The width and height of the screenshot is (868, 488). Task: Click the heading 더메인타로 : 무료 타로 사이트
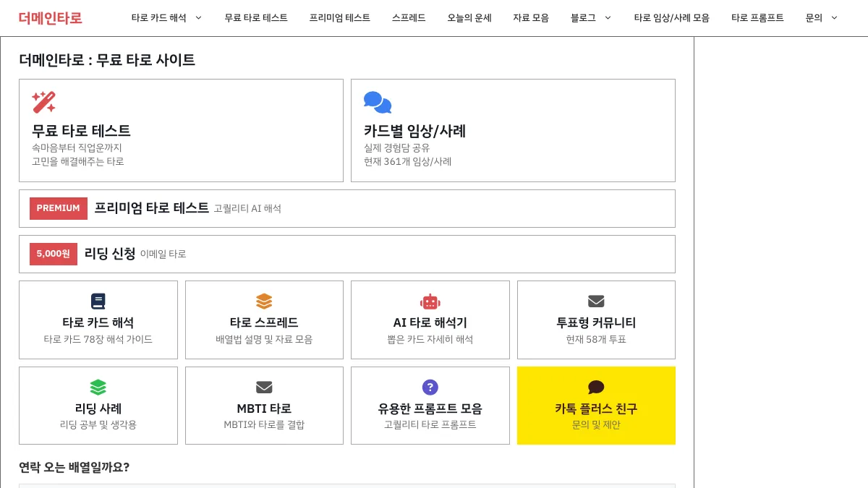point(107,60)
